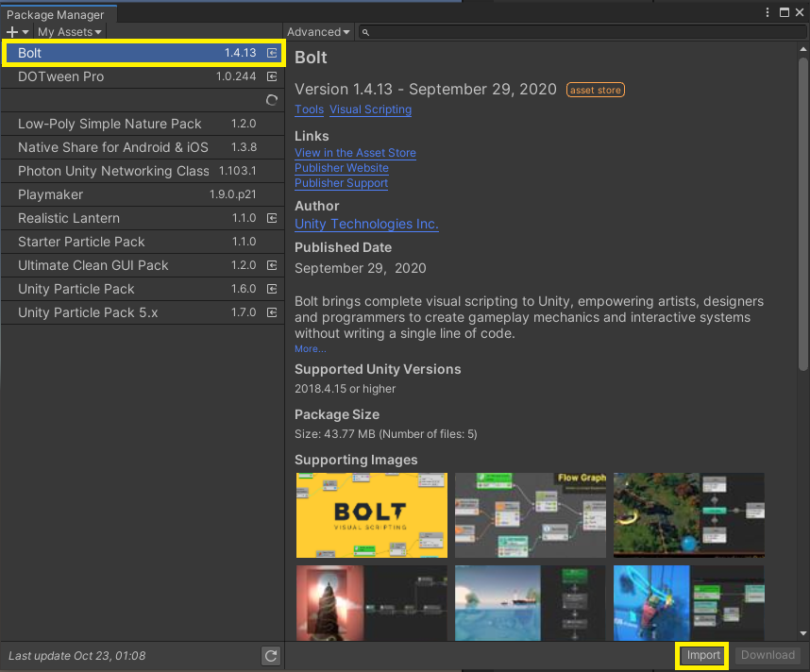The image size is (810, 672).
Task: Open the red tower scene thumbnail
Action: click(371, 603)
